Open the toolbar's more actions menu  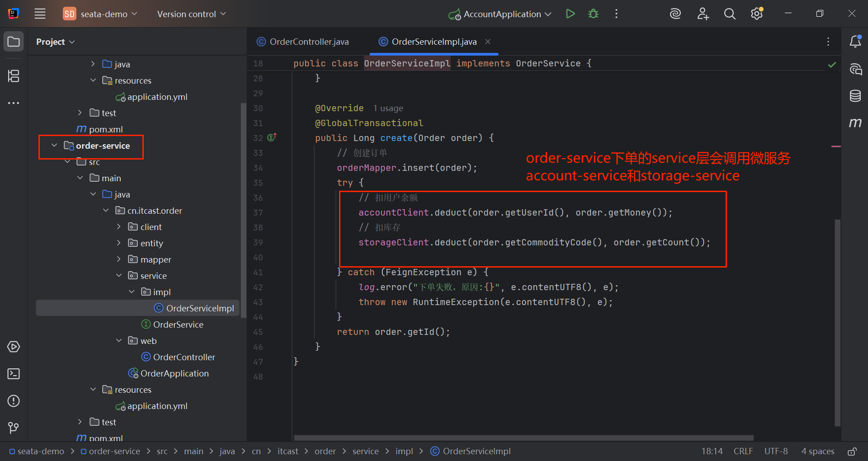pos(616,14)
